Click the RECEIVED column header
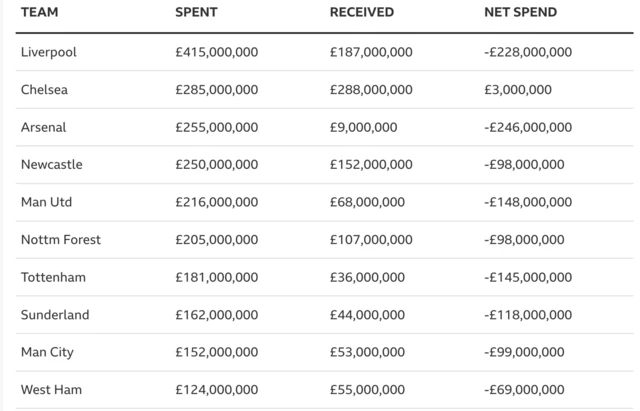Image resolution: width=640 pixels, height=411 pixels. [x=362, y=13]
